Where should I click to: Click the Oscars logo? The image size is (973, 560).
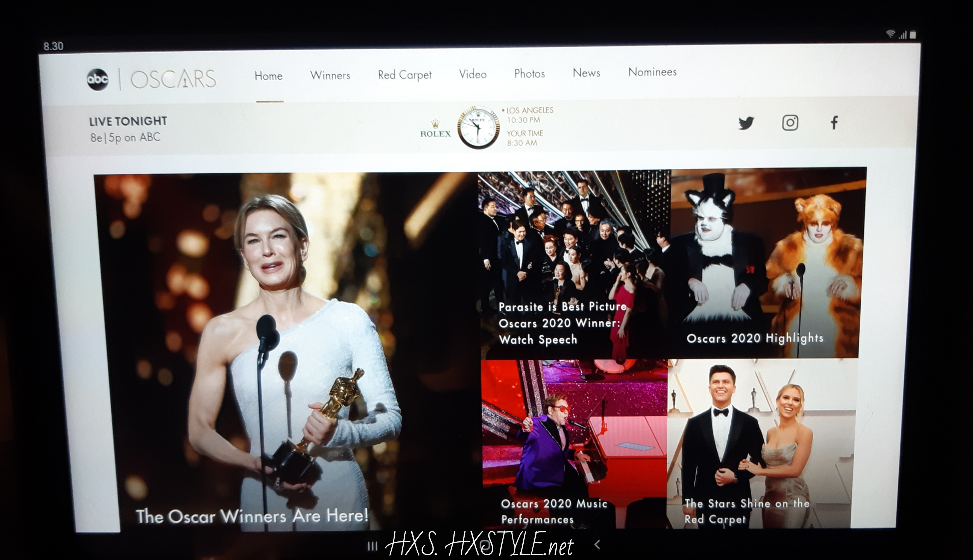(174, 79)
